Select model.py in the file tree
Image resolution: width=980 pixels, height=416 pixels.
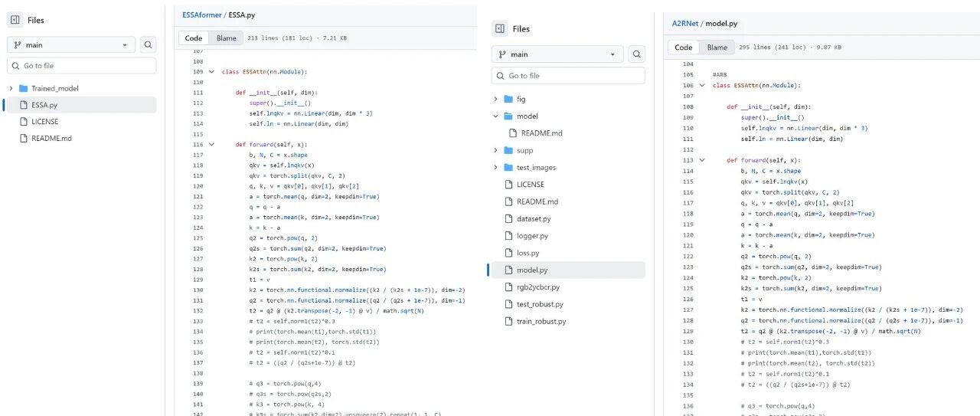[x=567, y=270]
